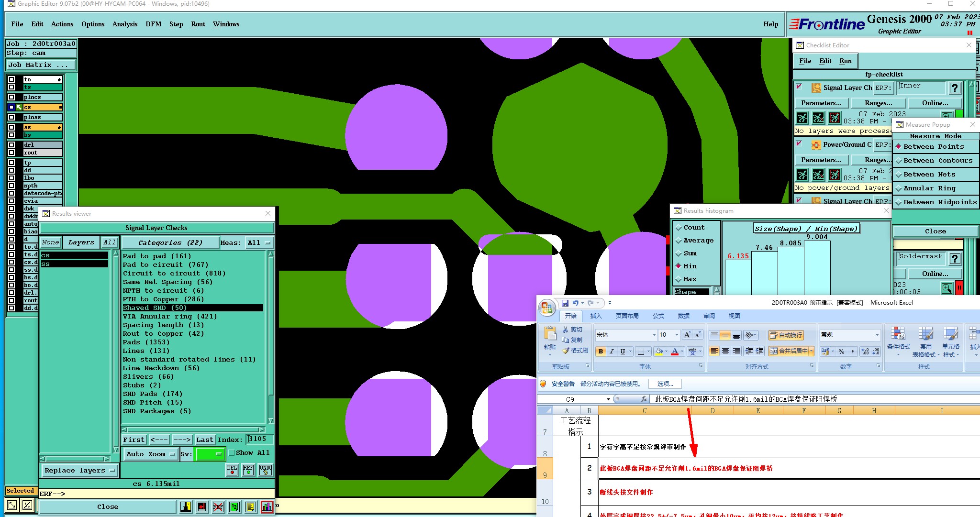Expand the Replace layers dropdown
This screenshot has height=517, width=980.
pyautogui.click(x=79, y=471)
